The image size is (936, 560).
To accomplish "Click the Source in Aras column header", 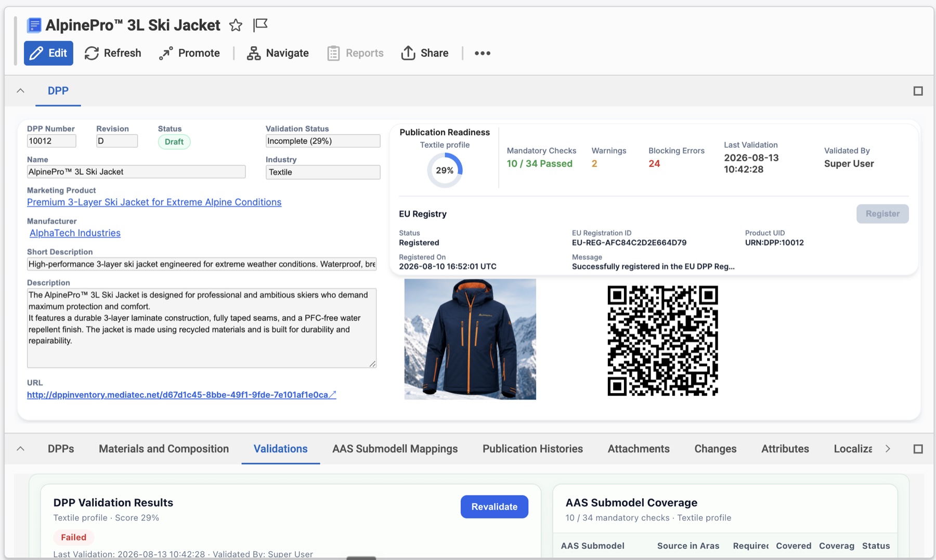I will click(x=688, y=546).
